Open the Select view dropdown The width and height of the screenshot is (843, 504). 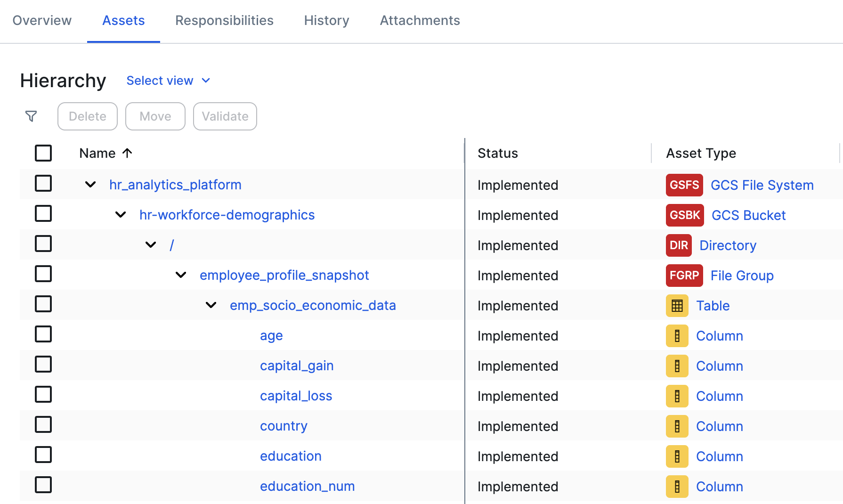coord(168,81)
